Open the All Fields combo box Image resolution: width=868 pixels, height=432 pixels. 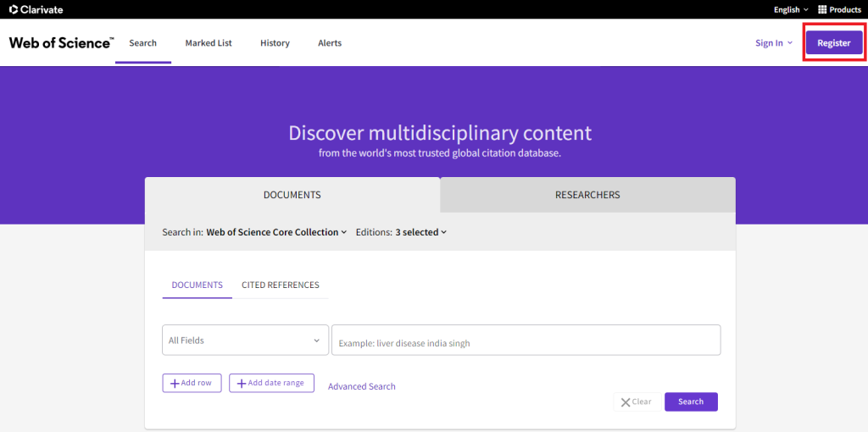tap(245, 341)
